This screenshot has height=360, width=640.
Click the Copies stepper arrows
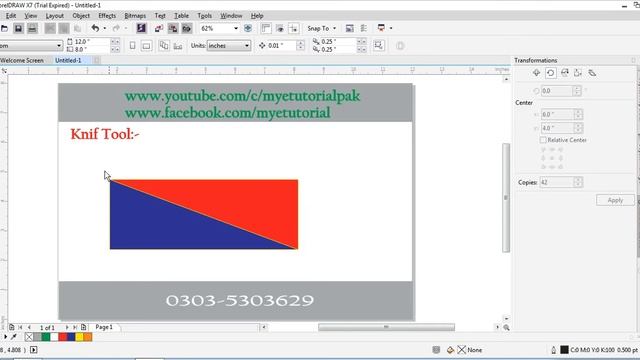coord(578,182)
